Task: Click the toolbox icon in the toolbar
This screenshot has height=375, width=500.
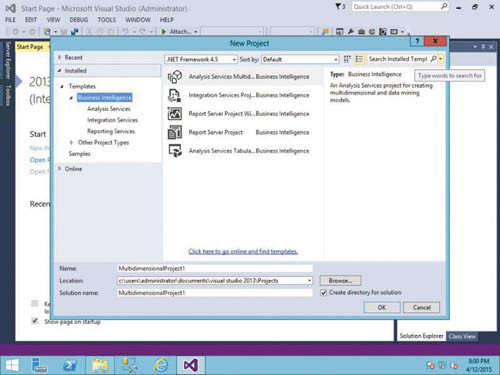Action: [361, 32]
